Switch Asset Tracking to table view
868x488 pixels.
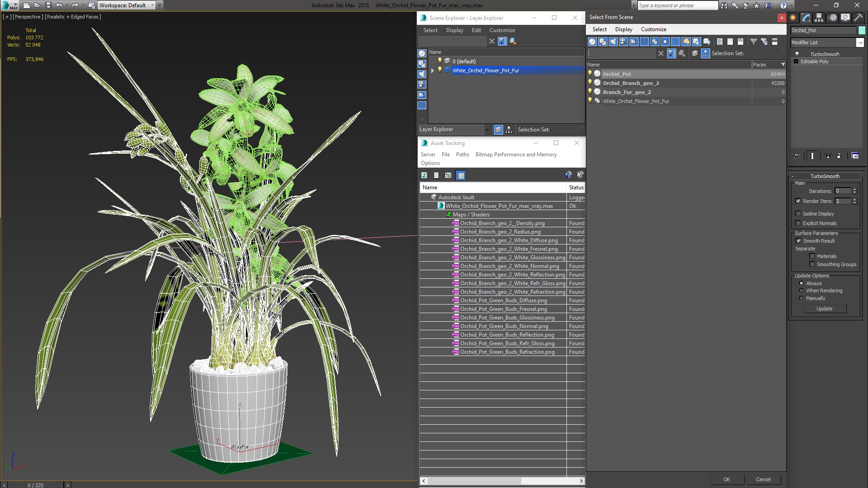pyautogui.click(x=461, y=175)
